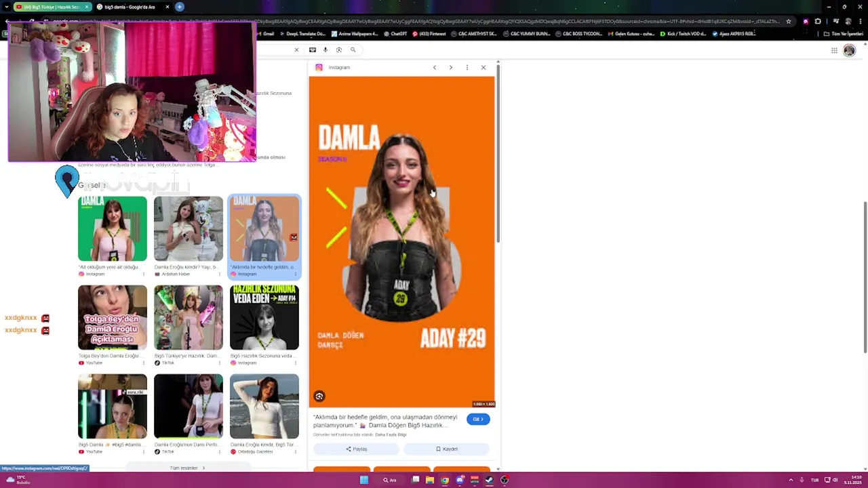This screenshot has width=868, height=488.
Task: Open the Ortadoğu Gazetesi beach photo thumbnail
Action: [x=264, y=406]
